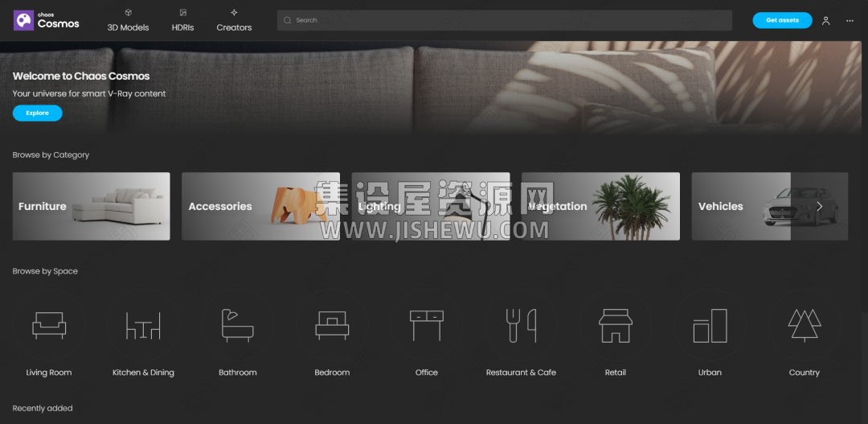
Task: Click the Retail label
Action: point(616,373)
